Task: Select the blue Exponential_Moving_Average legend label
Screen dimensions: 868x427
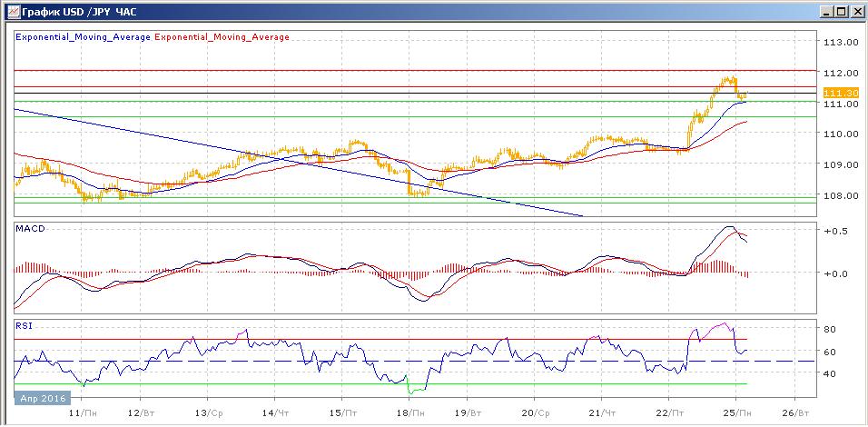Action: [84, 37]
